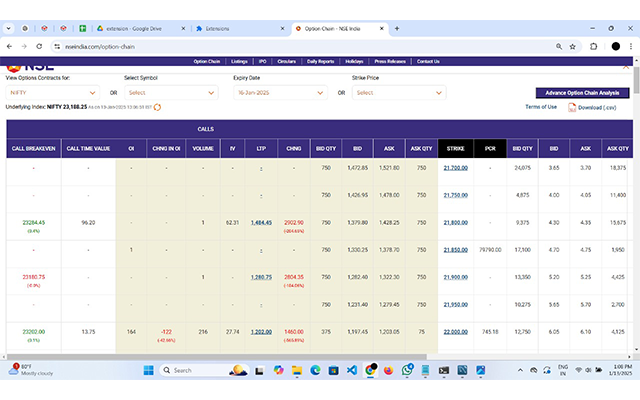Open Contact Us in the navigation bar
640x400 pixels.
point(428,61)
